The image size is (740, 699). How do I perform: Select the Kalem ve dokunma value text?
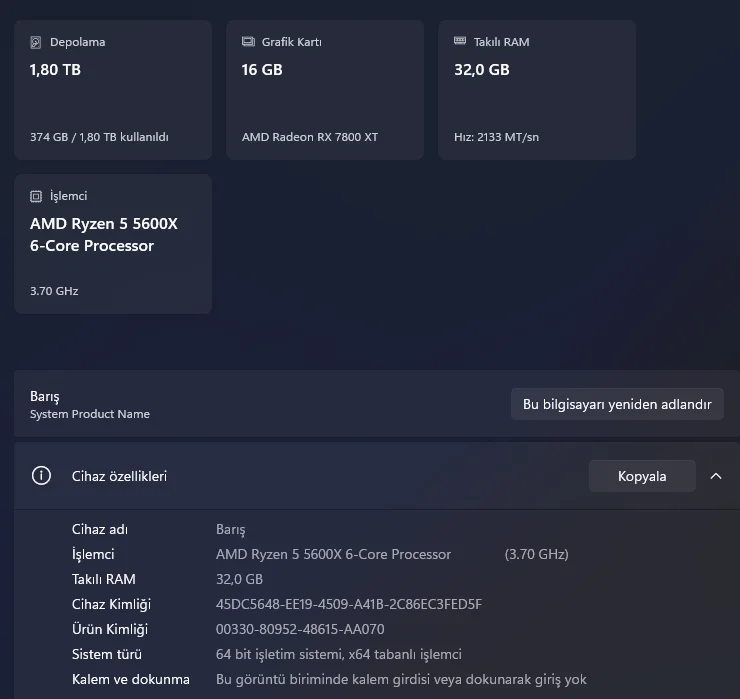(x=401, y=679)
